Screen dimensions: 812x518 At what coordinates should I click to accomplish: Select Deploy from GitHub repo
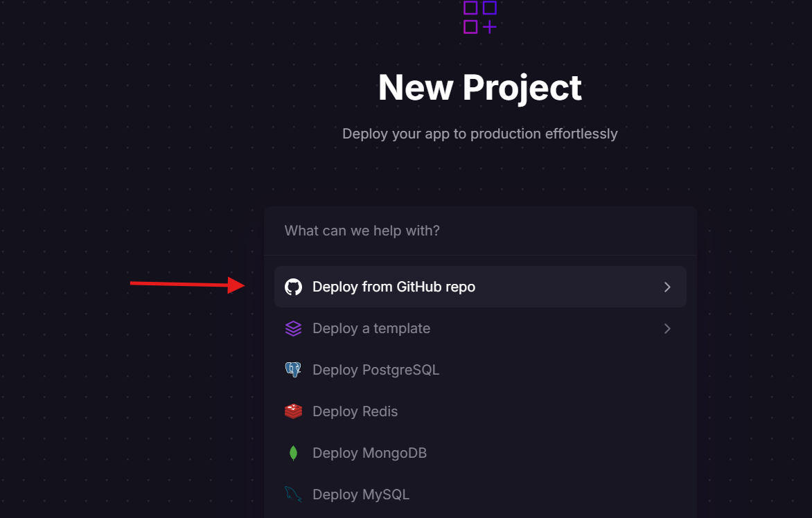click(480, 287)
